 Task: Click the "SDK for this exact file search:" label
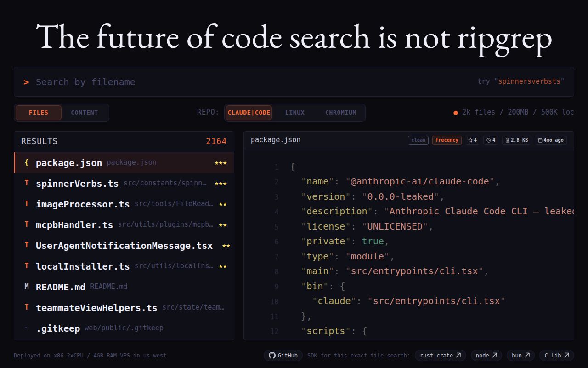click(358, 356)
